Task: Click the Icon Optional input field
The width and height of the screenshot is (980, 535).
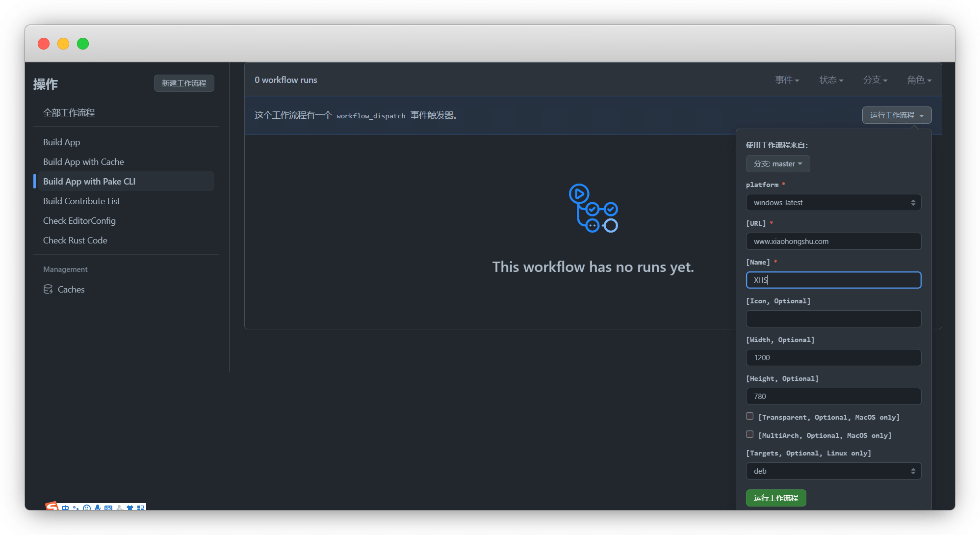Action: (833, 319)
